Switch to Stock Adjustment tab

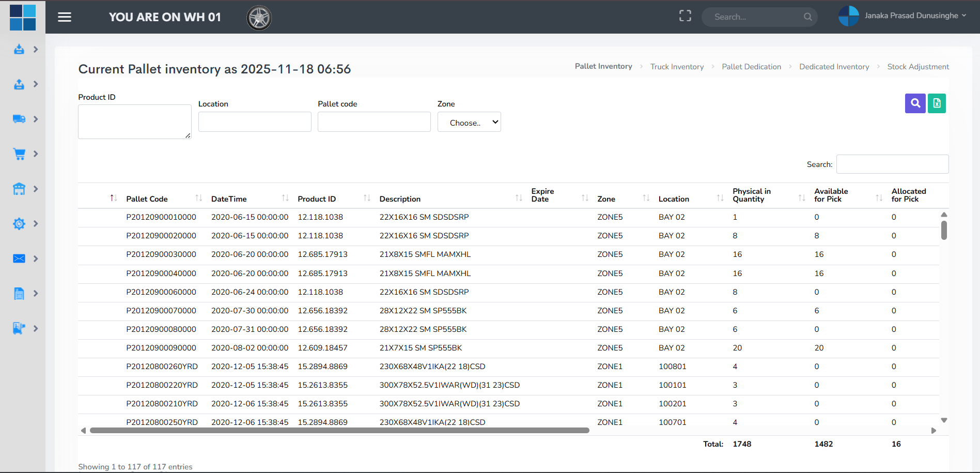coord(917,67)
